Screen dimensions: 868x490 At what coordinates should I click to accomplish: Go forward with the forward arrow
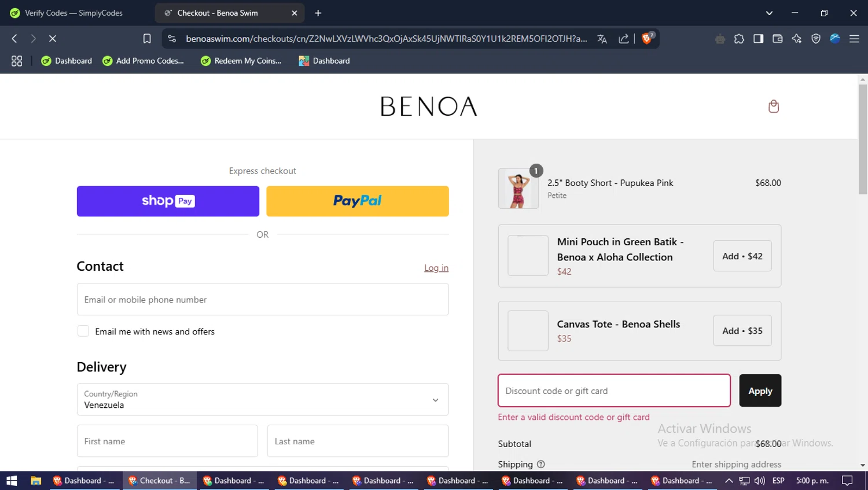pyautogui.click(x=33, y=39)
